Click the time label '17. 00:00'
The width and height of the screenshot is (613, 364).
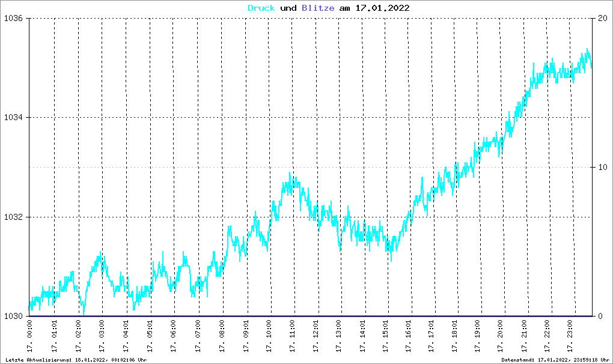point(30,336)
